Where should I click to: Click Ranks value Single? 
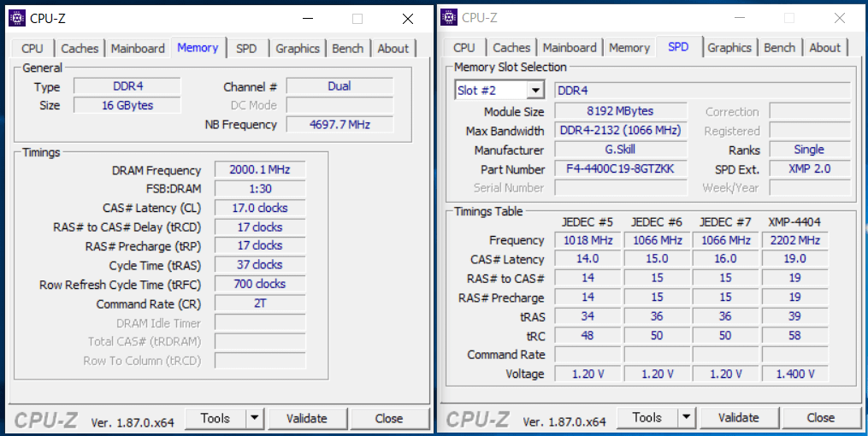tap(809, 150)
